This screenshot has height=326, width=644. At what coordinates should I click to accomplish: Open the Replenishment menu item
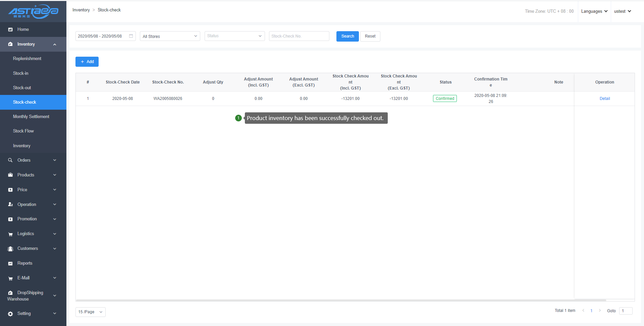tap(27, 59)
